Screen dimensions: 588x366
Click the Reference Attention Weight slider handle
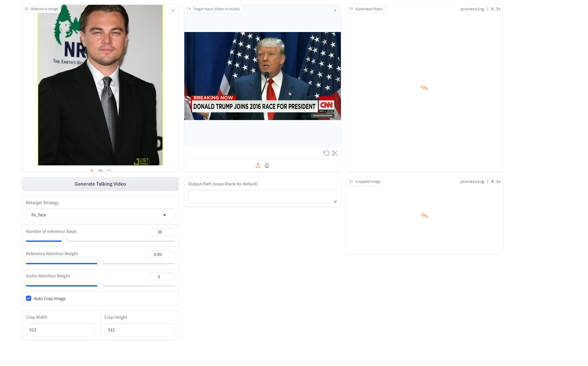(100, 263)
